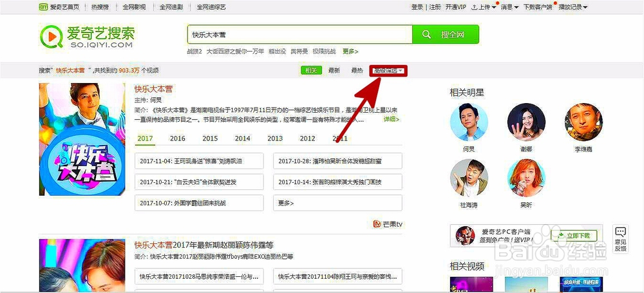The width and height of the screenshot is (644, 293).
Task: Click the 搜全网 search button
Action: [446, 34]
